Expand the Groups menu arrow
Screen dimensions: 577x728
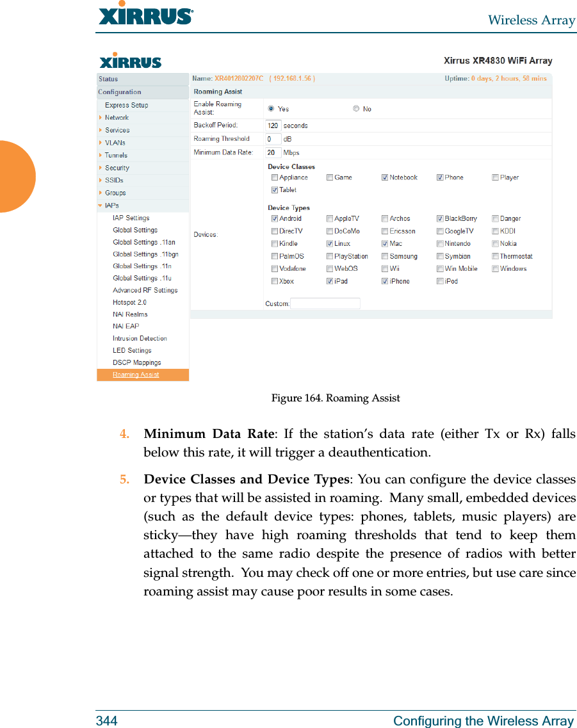click(x=101, y=193)
